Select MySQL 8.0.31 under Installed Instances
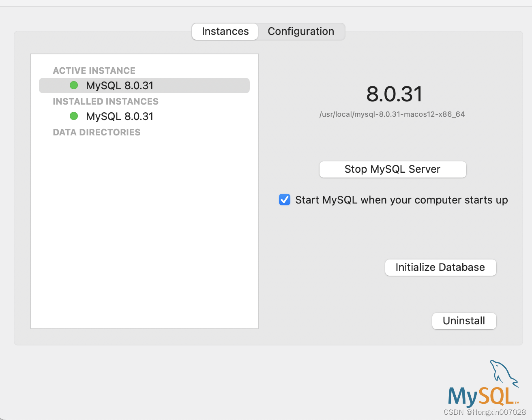 click(144, 116)
